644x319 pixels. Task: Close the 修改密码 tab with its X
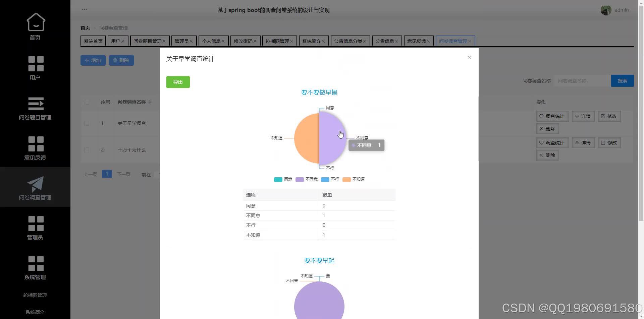(x=255, y=41)
